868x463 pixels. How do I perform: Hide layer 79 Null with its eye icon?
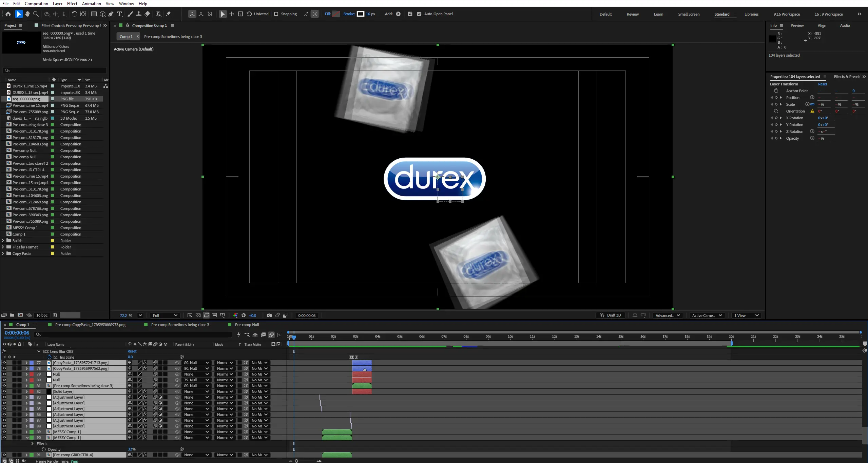click(4, 374)
